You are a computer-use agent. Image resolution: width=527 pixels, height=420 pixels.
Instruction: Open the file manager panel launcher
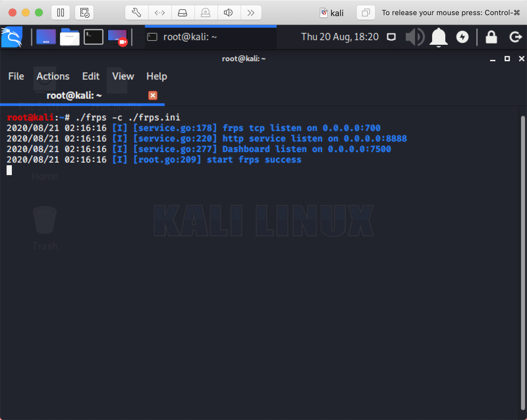tap(69, 37)
